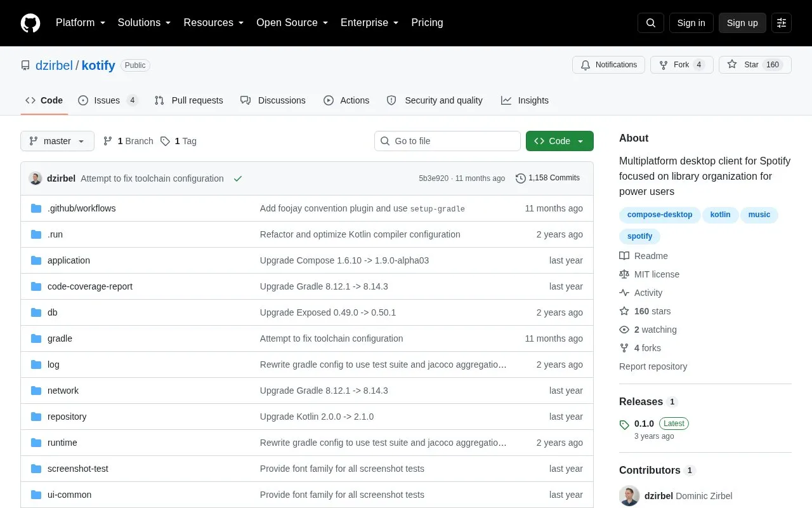This screenshot has width=812, height=508.
Task: Click the green check commit status icon
Action: (x=238, y=178)
